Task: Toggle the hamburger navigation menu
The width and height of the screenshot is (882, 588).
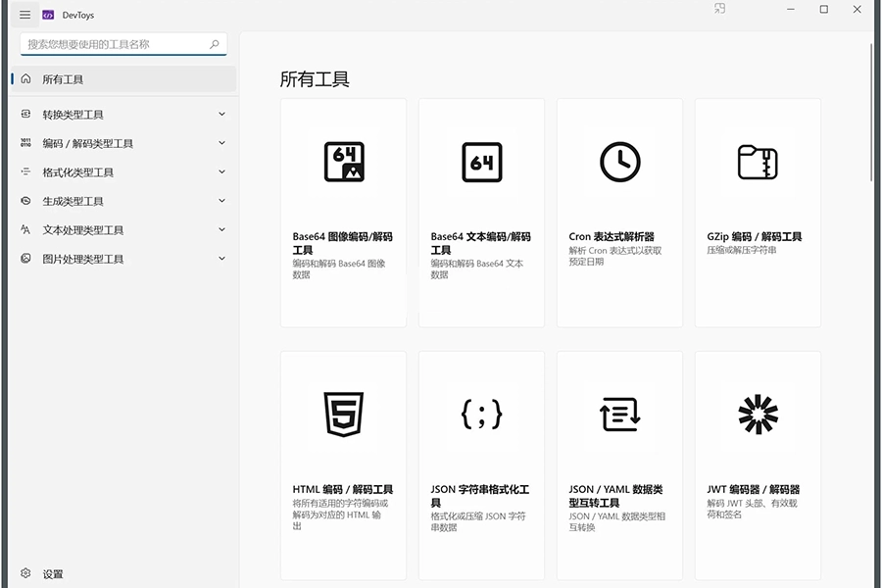Action: click(24, 15)
